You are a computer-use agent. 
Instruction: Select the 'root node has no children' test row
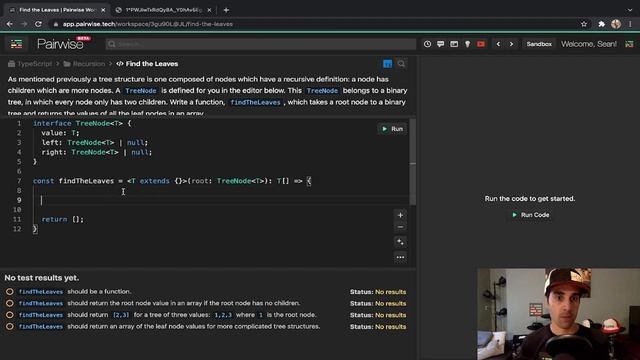[206, 303]
